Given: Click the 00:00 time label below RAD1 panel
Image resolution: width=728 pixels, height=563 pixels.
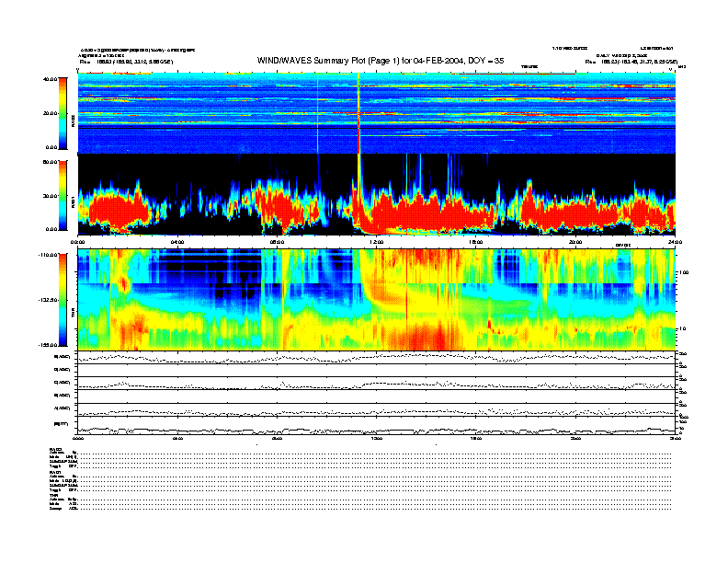Looking at the screenshot, I should pyautogui.click(x=79, y=242).
